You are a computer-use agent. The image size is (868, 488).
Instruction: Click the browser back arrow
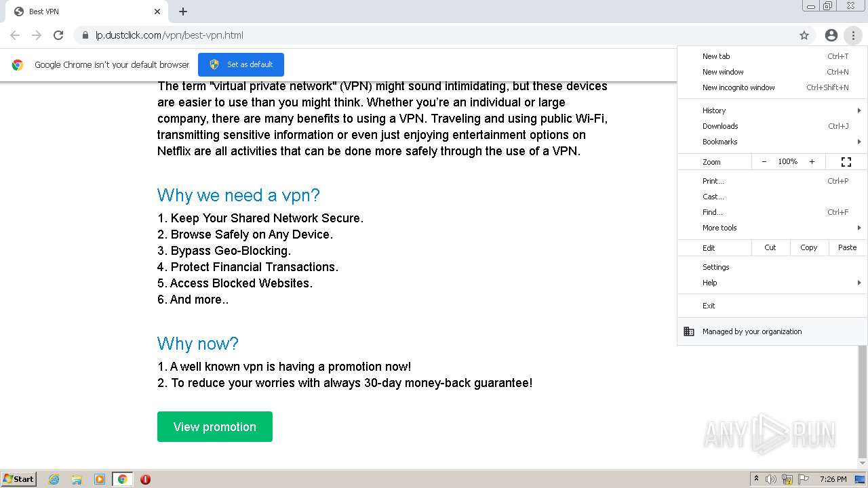(15, 35)
